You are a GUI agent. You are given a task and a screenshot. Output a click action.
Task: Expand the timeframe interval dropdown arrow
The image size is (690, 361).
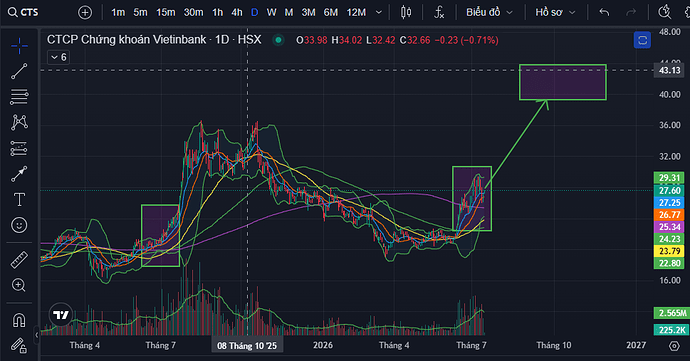[378, 12]
